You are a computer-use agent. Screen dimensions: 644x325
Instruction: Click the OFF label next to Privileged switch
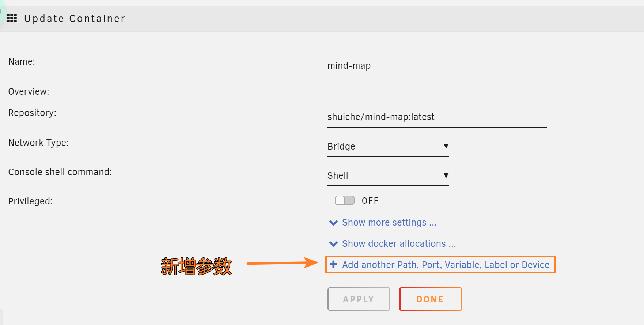coord(370,201)
